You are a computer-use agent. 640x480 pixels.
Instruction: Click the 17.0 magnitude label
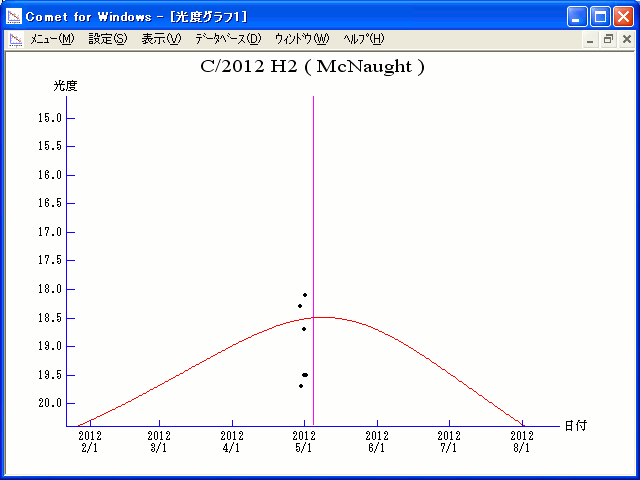50,232
